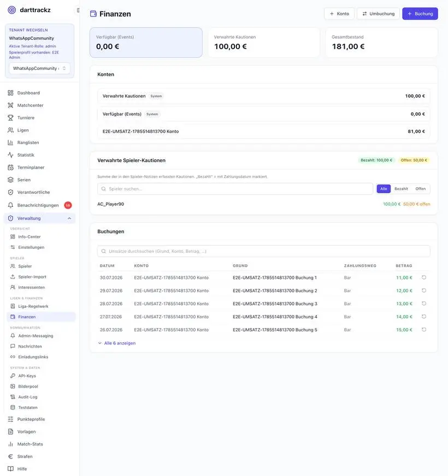Viewport: 448px width, 476px height.
Task: Open the tenant selector WhatsAppCommunity dropdown
Action: tap(39, 68)
